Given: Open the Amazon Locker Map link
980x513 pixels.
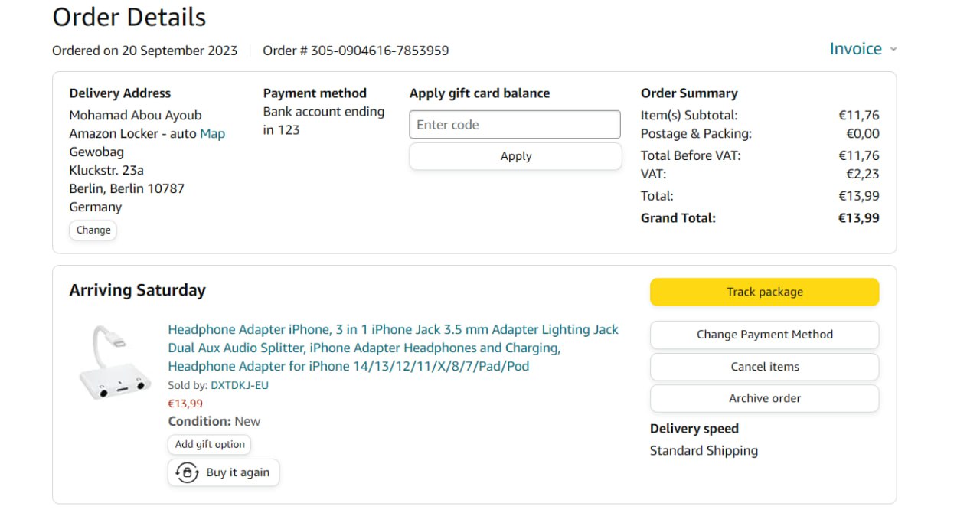Looking at the screenshot, I should click(x=212, y=133).
